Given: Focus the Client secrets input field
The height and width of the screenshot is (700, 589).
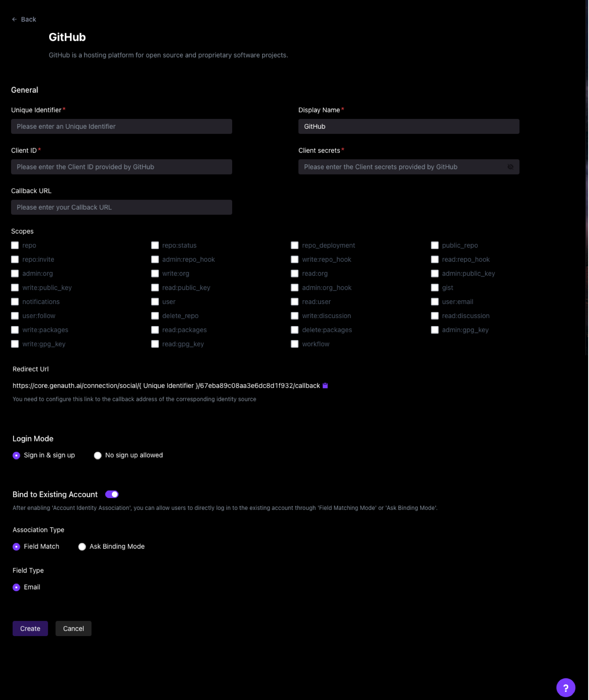Looking at the screenshot, I should tap(409, 167).
